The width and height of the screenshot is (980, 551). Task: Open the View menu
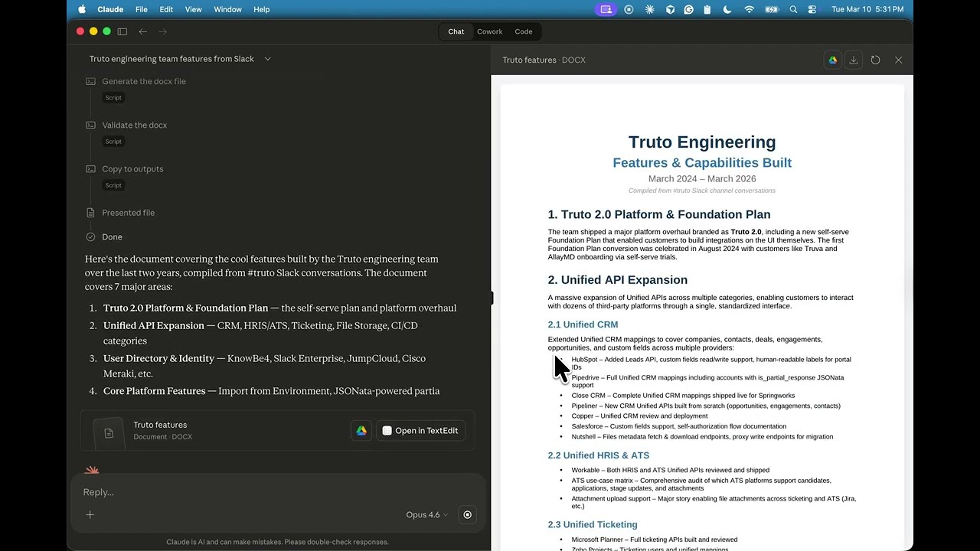pyautogui.click(x=194, y=9)
